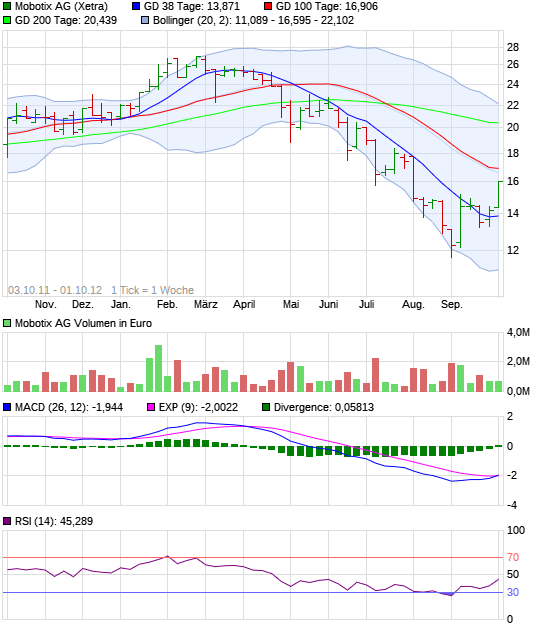Click the last green candlestick near 16
Viewport: 545px width, 629px height.
(498, 195)
